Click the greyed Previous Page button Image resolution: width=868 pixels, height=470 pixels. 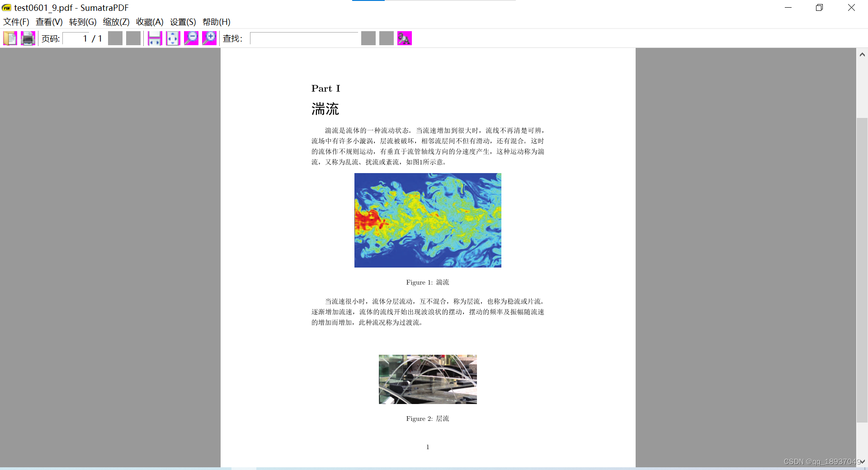[x=115, y=38]
